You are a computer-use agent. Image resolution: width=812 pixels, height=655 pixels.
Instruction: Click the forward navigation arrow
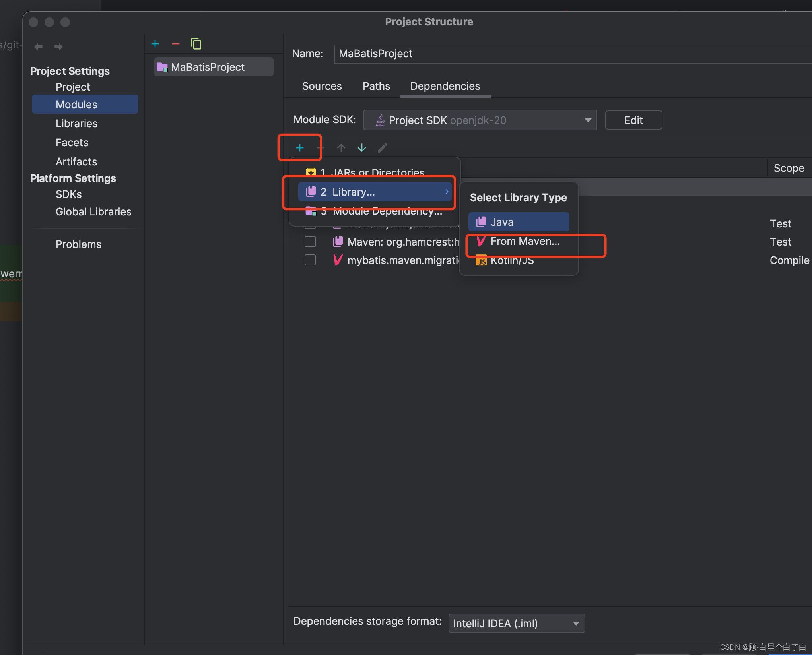[x=58, y=47]
